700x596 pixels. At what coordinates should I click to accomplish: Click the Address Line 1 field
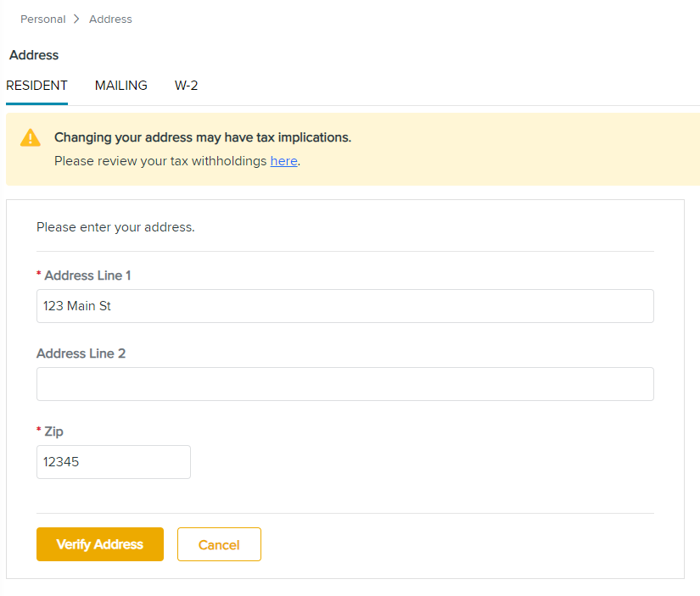click(x=344, y=306)
